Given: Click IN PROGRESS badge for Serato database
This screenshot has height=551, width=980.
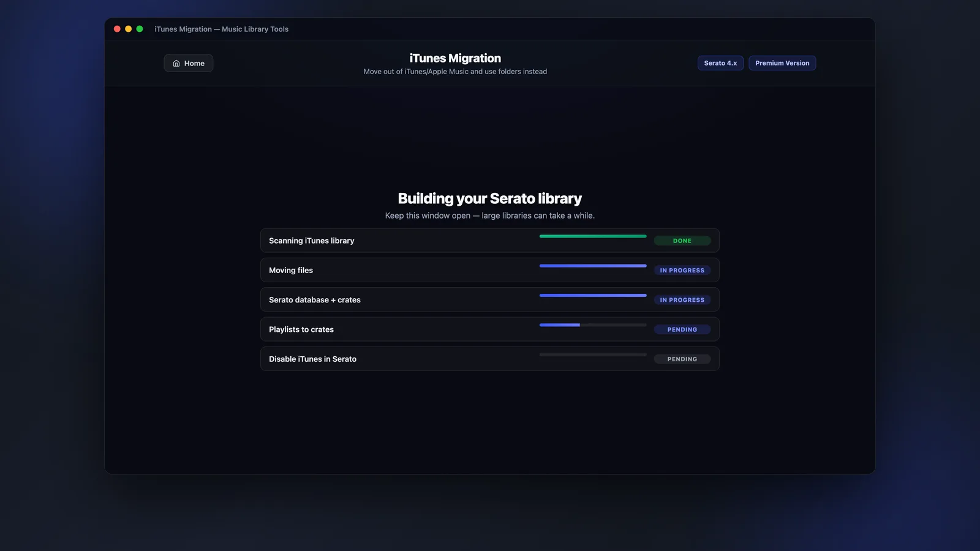Looking at the screenshot, I should pos(682,300).
